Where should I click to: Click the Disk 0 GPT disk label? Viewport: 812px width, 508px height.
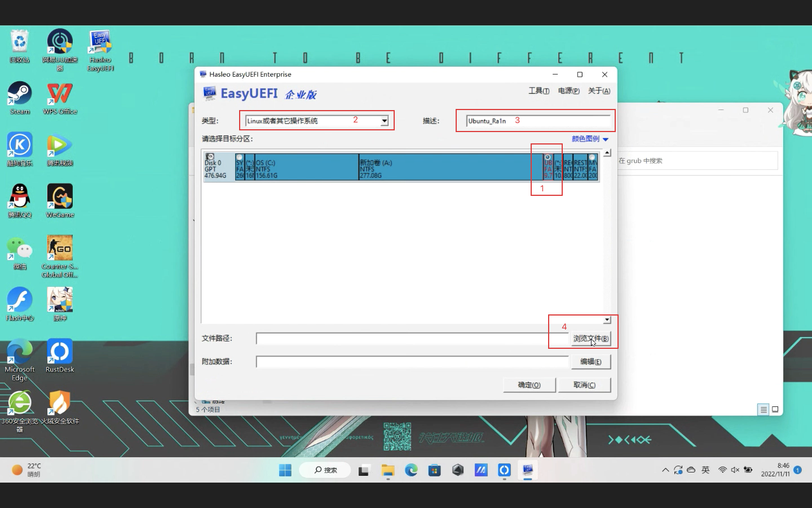219,167
